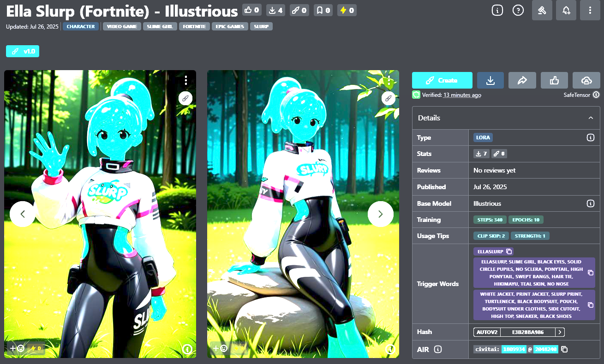Copy the ELLASLURP trigger word

pyautogui.click(x=509, y=251)
